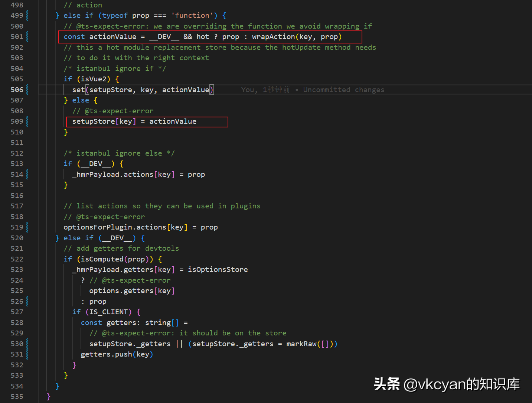Select line number 498 in the gutter
This screenshot has width=532, height=403.
click(x=17, y=5)
